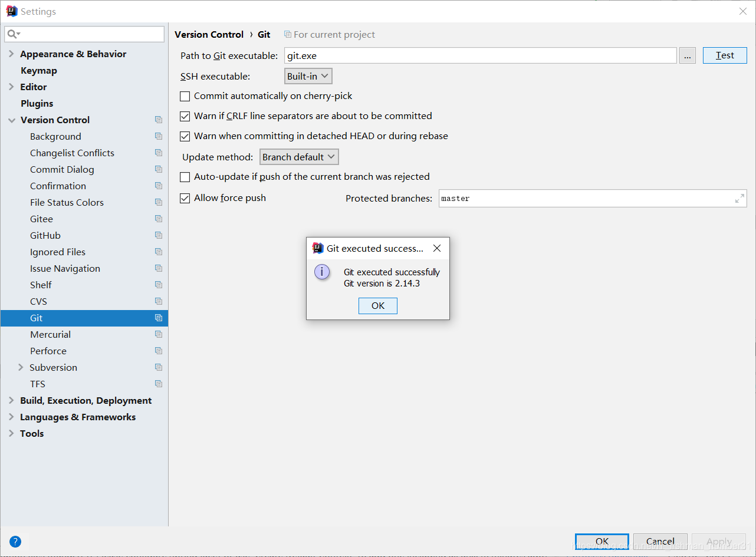756x557 pixels.
Task: Expand the Protected branches field
Action: (x=739, y=199)
